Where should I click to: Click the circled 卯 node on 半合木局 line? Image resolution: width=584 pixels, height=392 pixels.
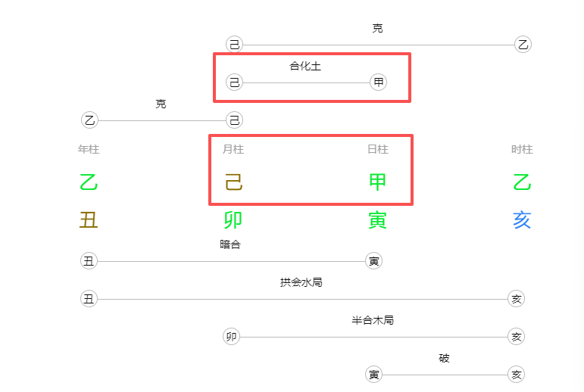[x=232, y=337]
